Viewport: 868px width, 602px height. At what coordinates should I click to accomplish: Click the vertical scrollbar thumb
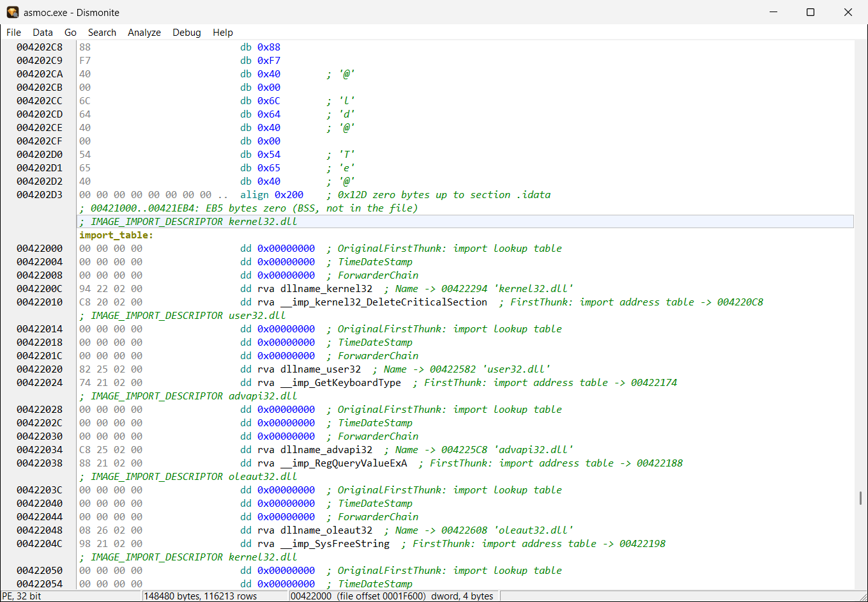coord(860,498)
